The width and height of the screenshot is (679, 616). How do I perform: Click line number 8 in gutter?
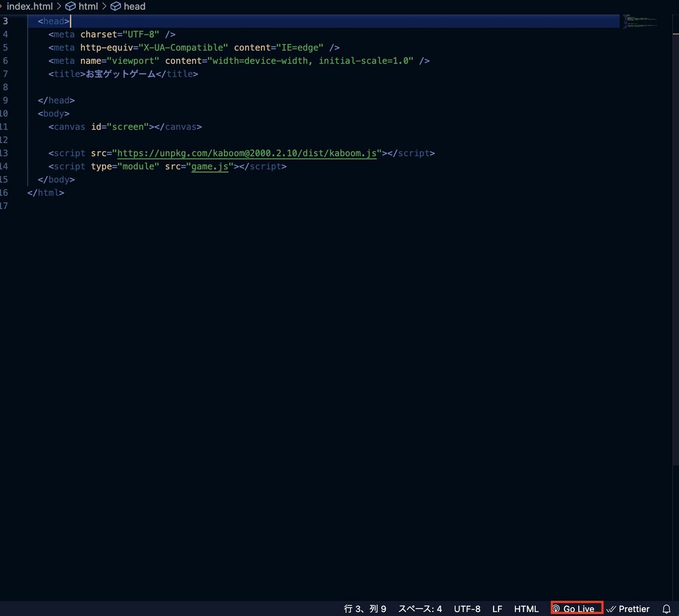pyautogui.click(x=5, y=87)
